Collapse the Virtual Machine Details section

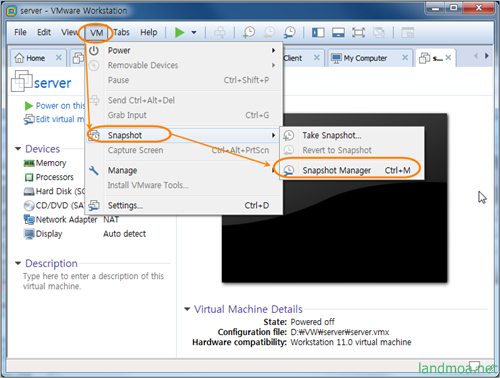coord(187,309)
